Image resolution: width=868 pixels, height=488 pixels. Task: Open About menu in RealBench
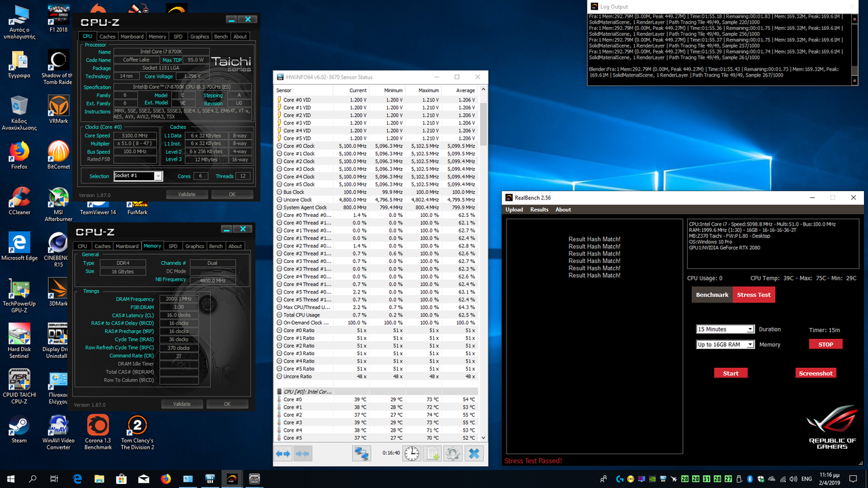coord(564,209)
